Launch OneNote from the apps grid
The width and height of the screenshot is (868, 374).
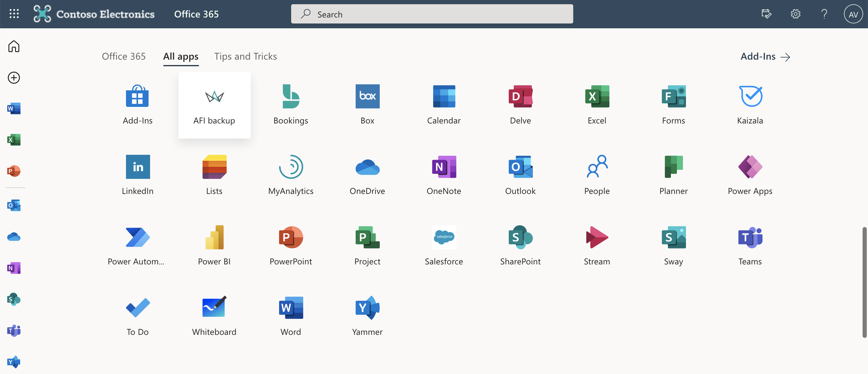coord(444,175)
